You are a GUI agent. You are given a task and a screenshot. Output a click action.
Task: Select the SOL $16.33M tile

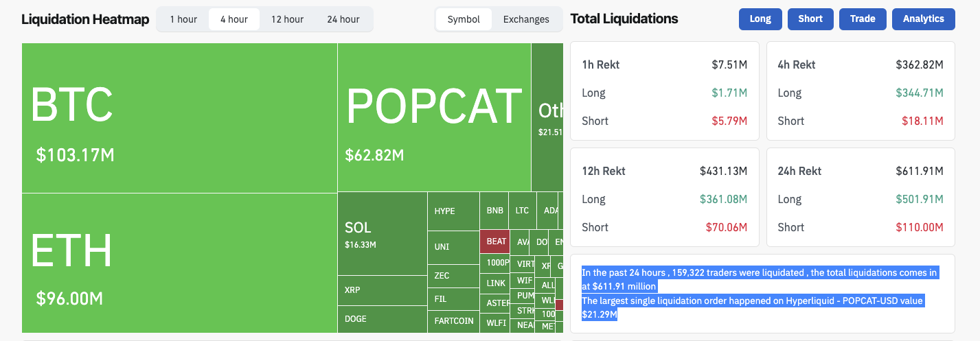[382, 234]
